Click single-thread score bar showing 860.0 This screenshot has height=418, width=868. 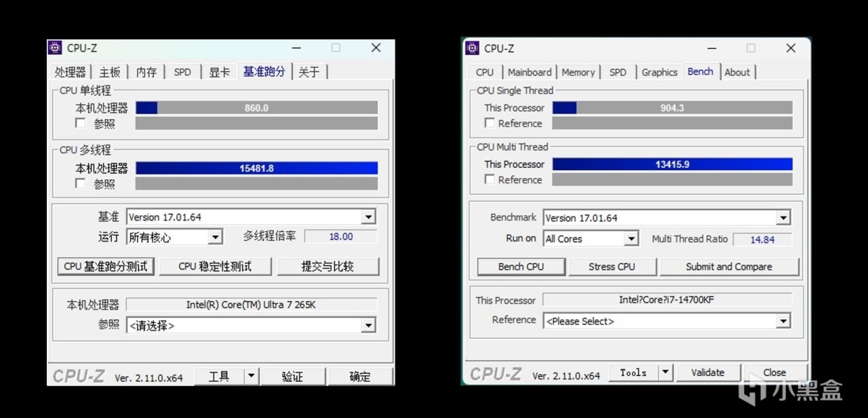point(256,108)
